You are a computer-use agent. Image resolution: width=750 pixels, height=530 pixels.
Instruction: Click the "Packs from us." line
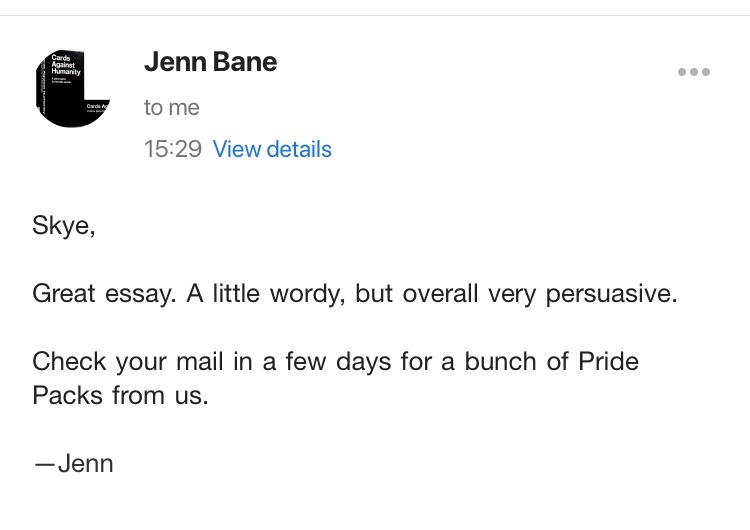120,395
